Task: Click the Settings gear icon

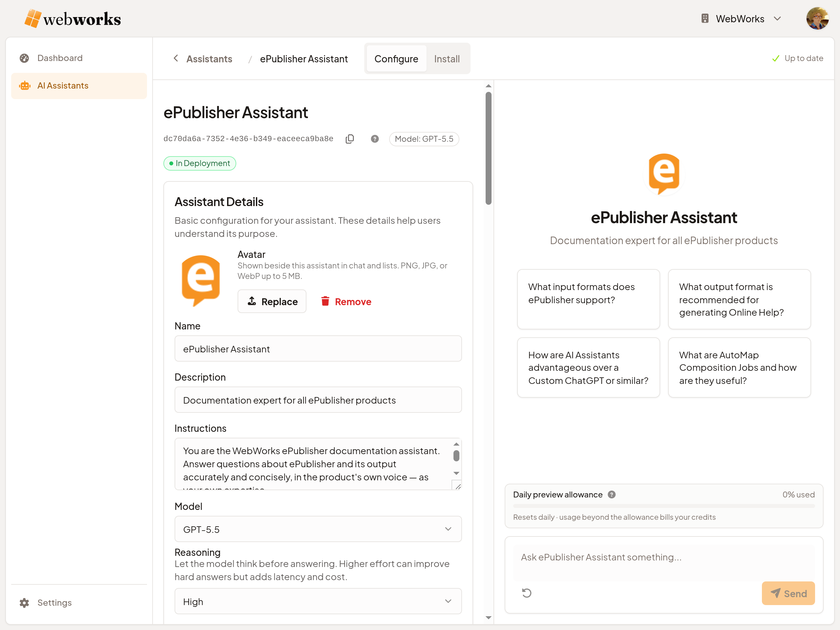Action: tap(24, 603)
